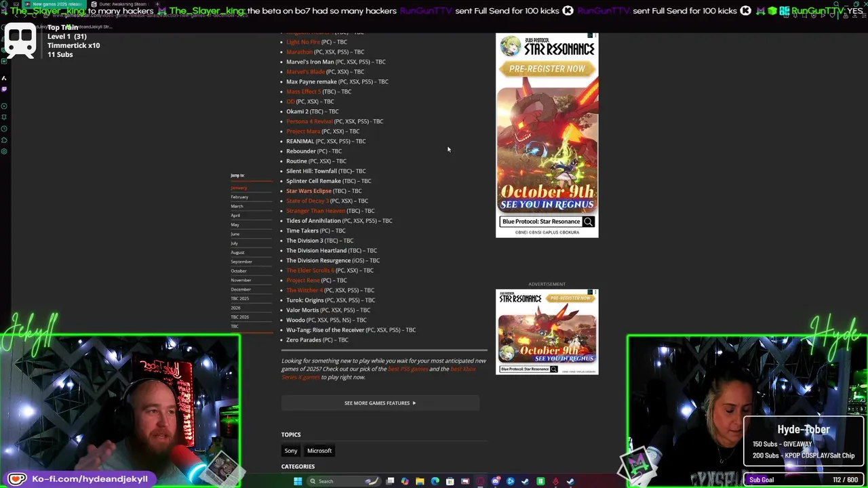Jump to June section
868x488 pixels.
235,234
